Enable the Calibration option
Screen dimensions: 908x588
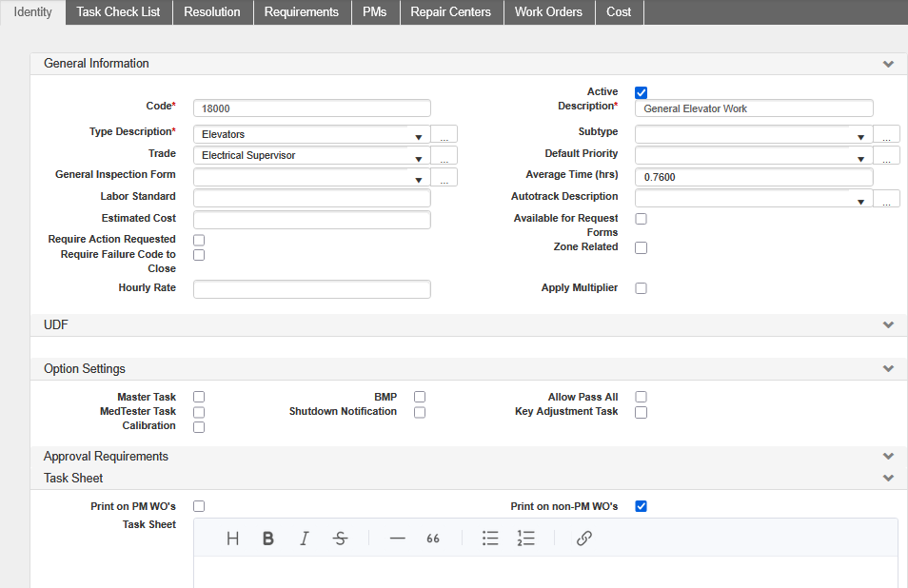[x=199, y=427]
